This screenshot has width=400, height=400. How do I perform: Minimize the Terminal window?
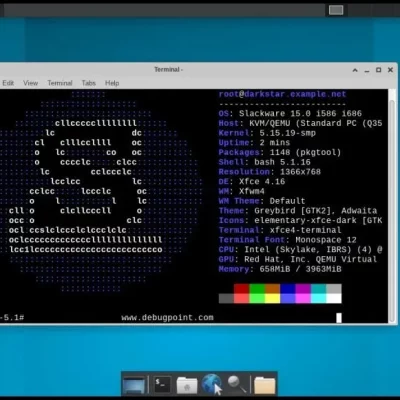pos(367,70)
